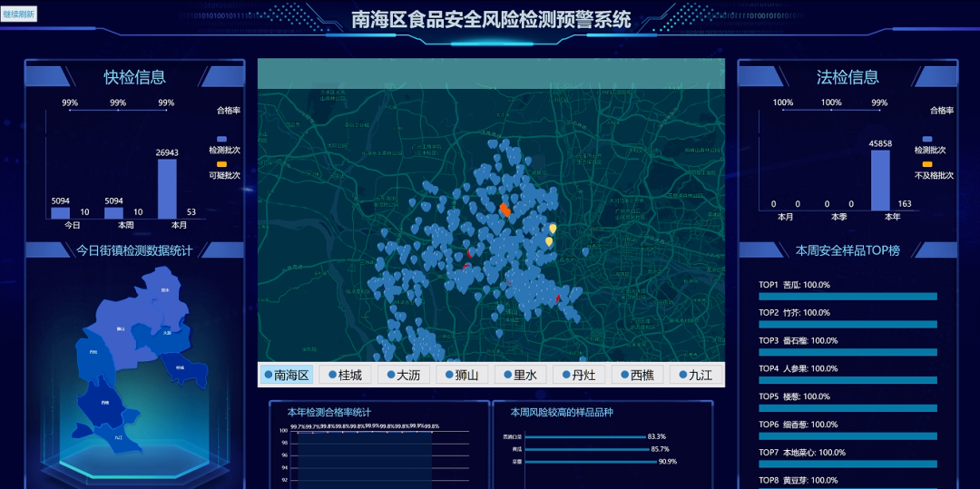This screenshot has height=489, width=980.
Task: Choose the 大沥 district option
Action: 403,375
